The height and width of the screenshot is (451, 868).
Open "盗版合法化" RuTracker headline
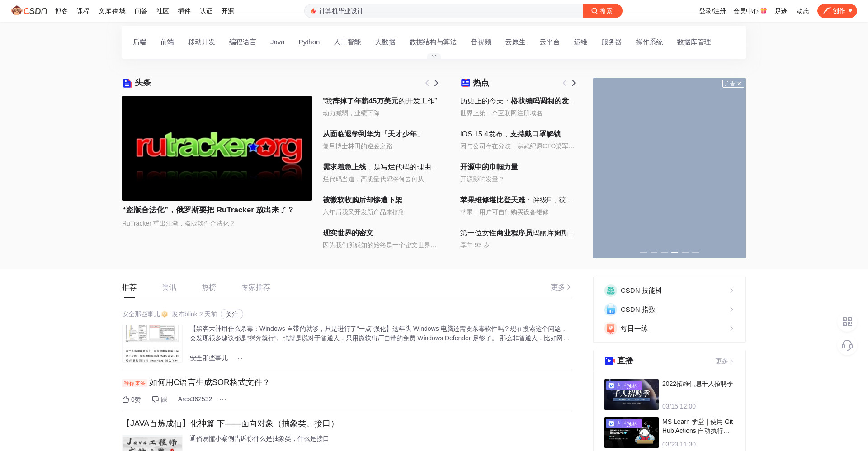[x=208, y=210]
